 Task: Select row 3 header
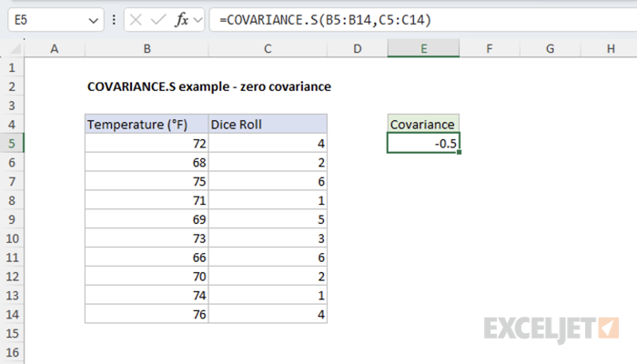[12, 106]
